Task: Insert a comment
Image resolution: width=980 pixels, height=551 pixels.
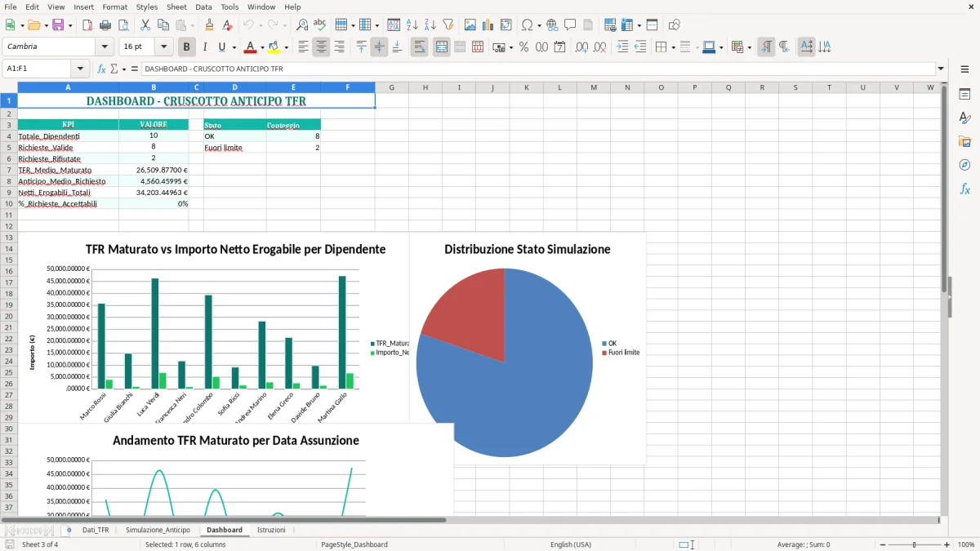Action: click(570, 25)
